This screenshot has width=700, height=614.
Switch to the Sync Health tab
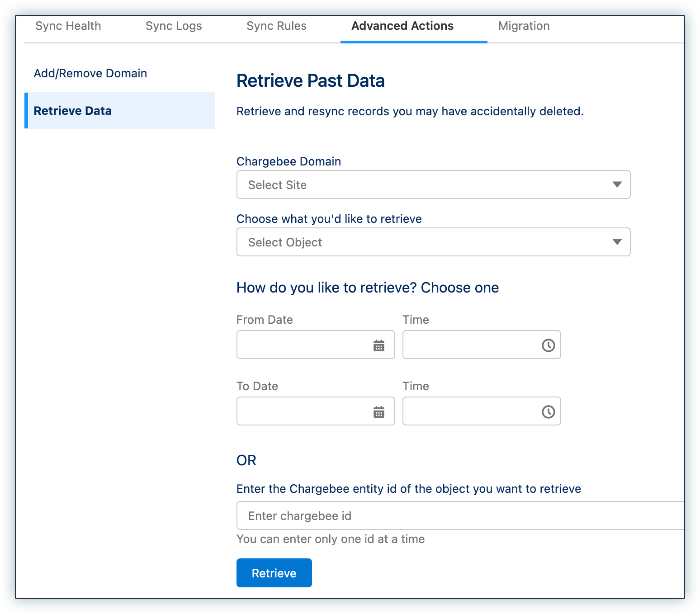pos(68,26)
